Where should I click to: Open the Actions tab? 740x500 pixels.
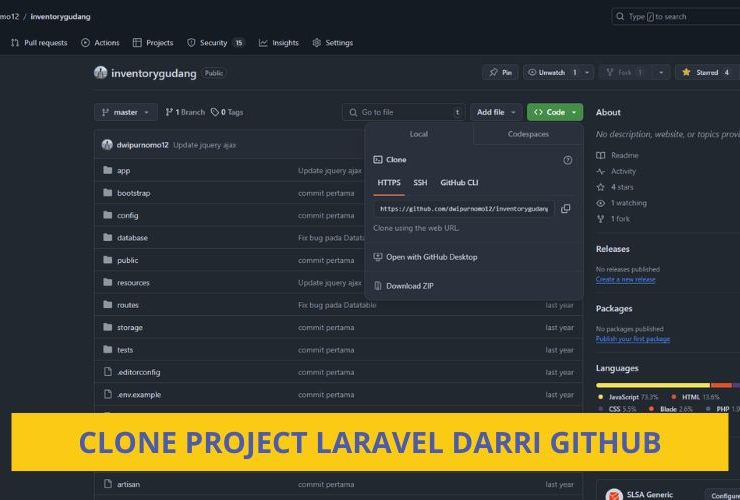point(100,42)
